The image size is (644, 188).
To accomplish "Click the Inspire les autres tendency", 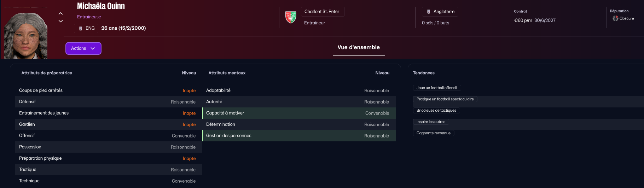I will [x=431, y=122].
